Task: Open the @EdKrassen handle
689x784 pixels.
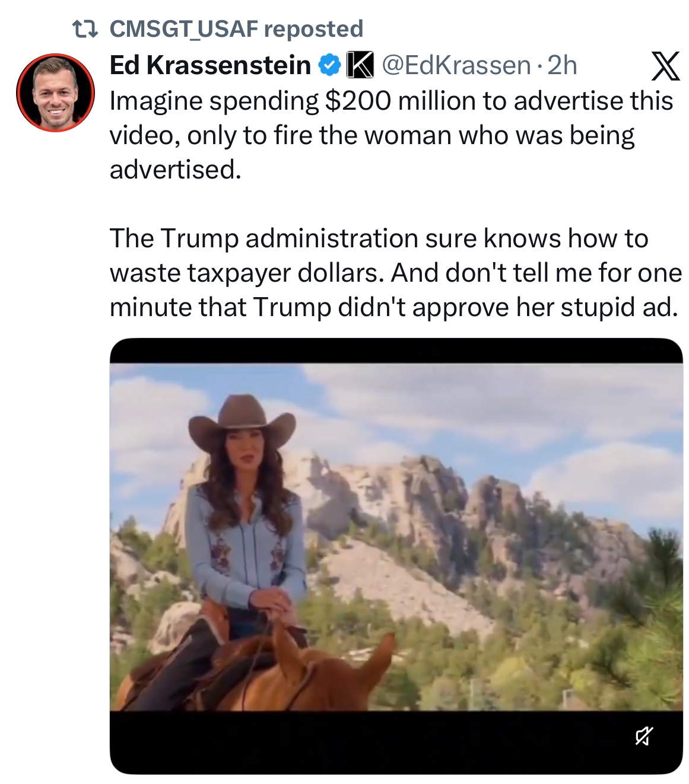Action: (x=456, y=65)
